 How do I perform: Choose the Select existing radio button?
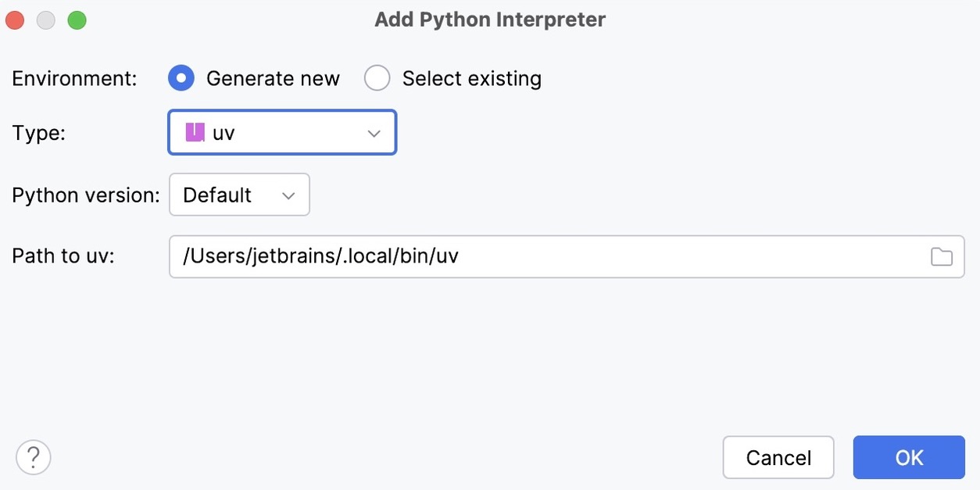tap(377, 78)
